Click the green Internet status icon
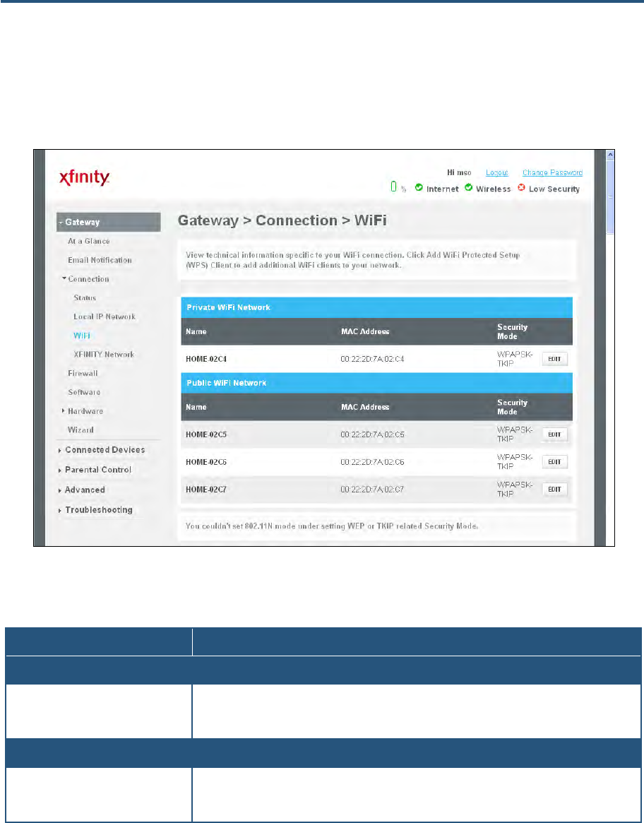Image resolution: width=644 pixels, height=823 pixels. (419, 188)
